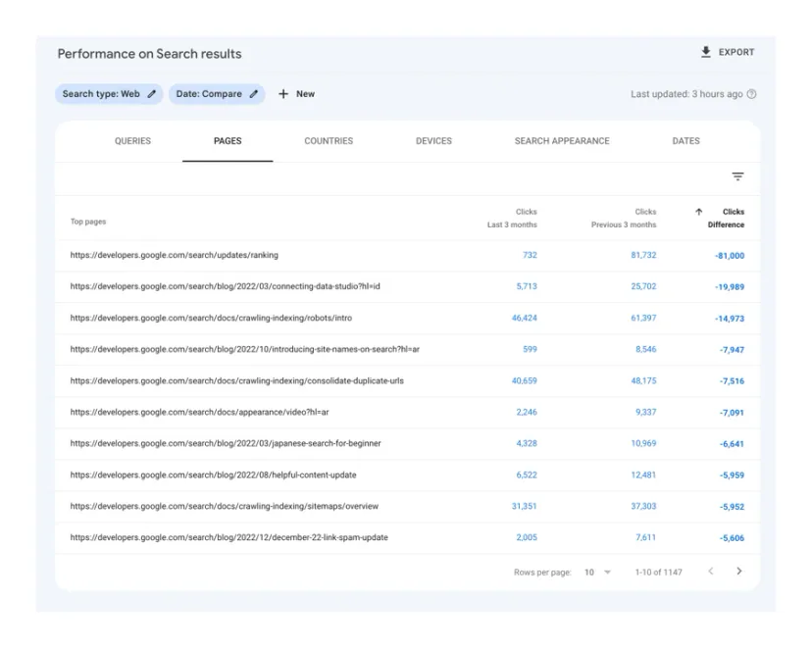812x648 pixels.
Task: Open the robots/intro page row
Action: coord(408,319)
